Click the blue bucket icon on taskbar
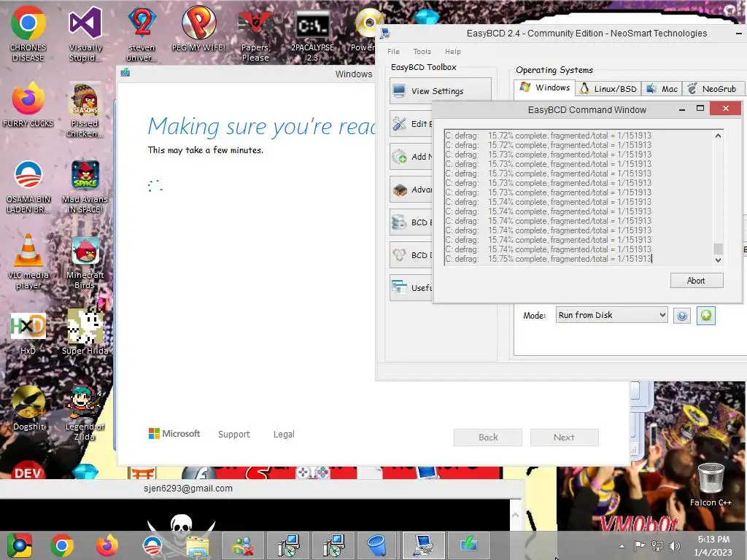This screenshot has height=560, width=747. pyautogui.click(x=377, y=545)
